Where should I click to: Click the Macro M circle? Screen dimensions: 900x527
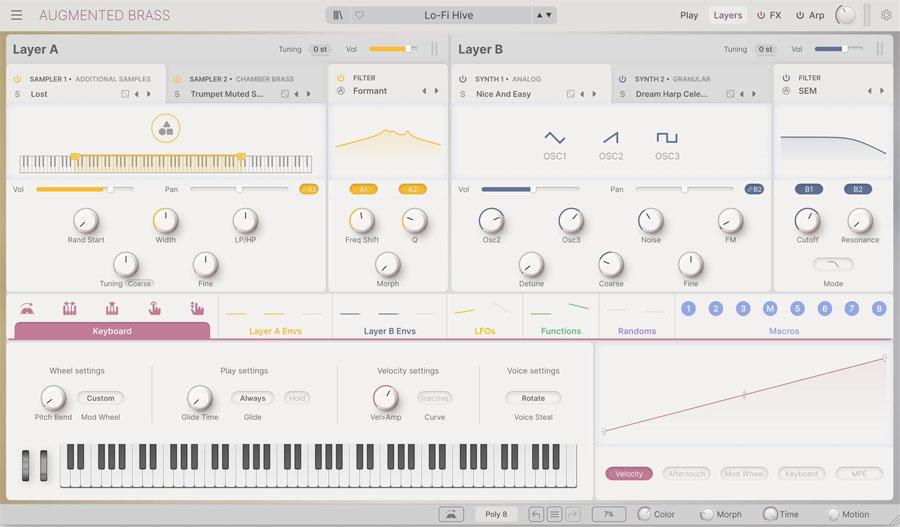click(x=770, y=309)
